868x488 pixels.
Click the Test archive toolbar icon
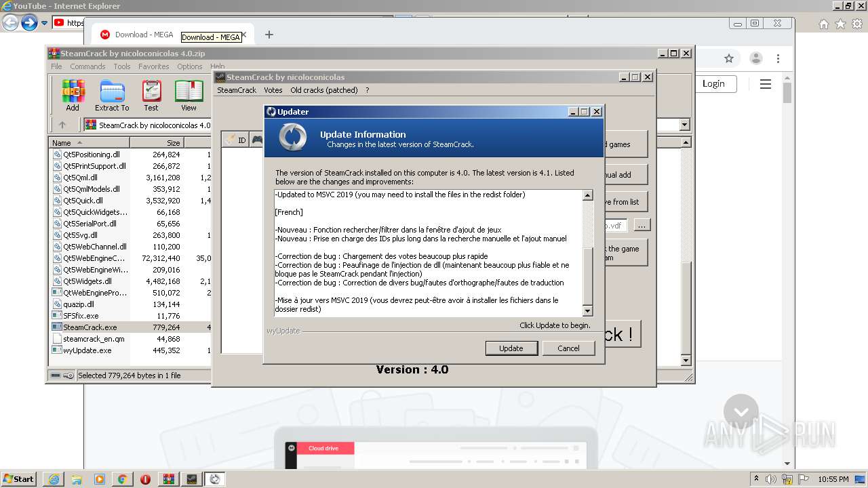coord(151,95)
